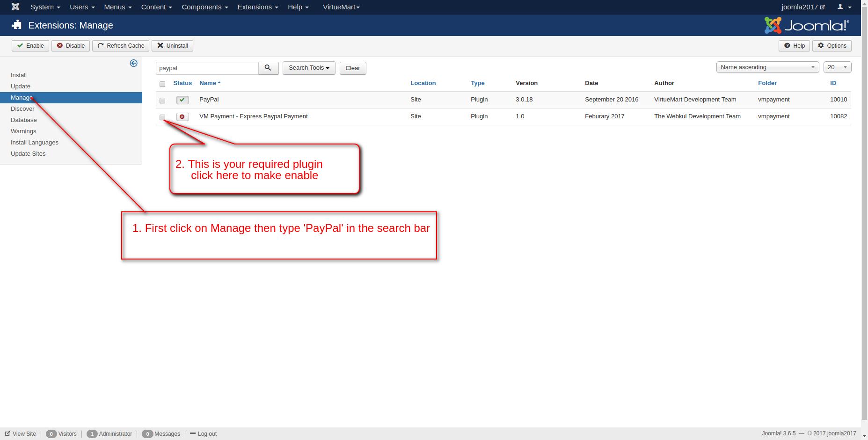Click the author 'The Webkul Development Team'
This screenshot has height=440, width=868.
[x=697, y=116]
